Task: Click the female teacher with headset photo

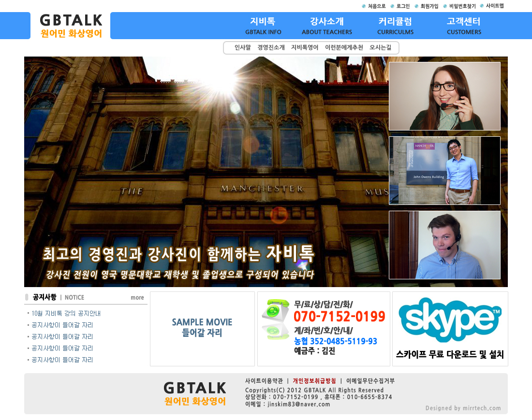Action: (x=444, y=96)
